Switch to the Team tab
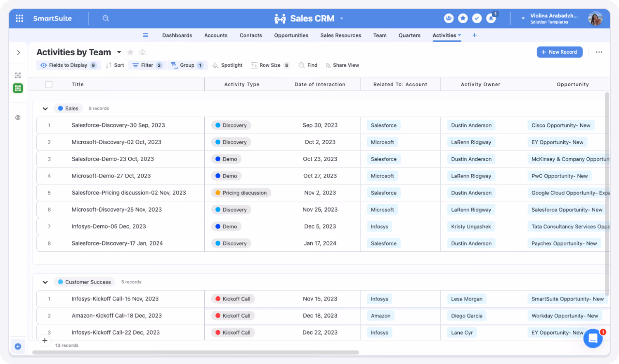The height and width of the screenshot is (364, 619). [x=380, y=35]
